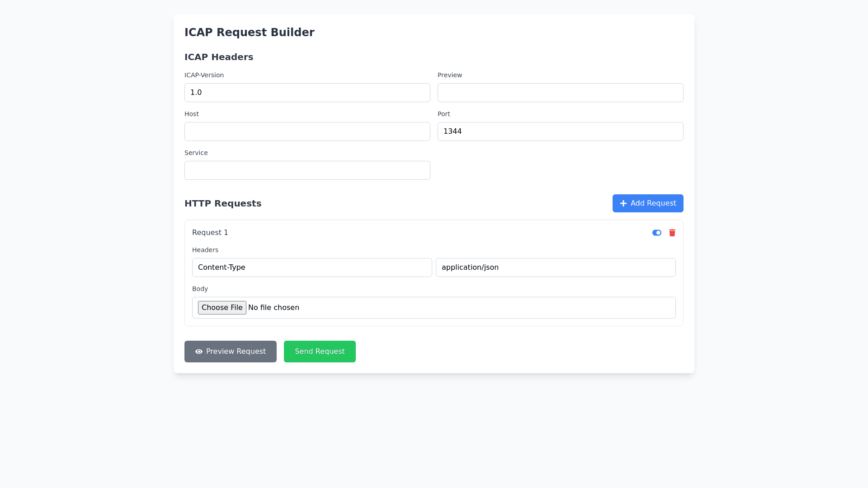Disable Request 1 using its toggle switch

(656, 233)
